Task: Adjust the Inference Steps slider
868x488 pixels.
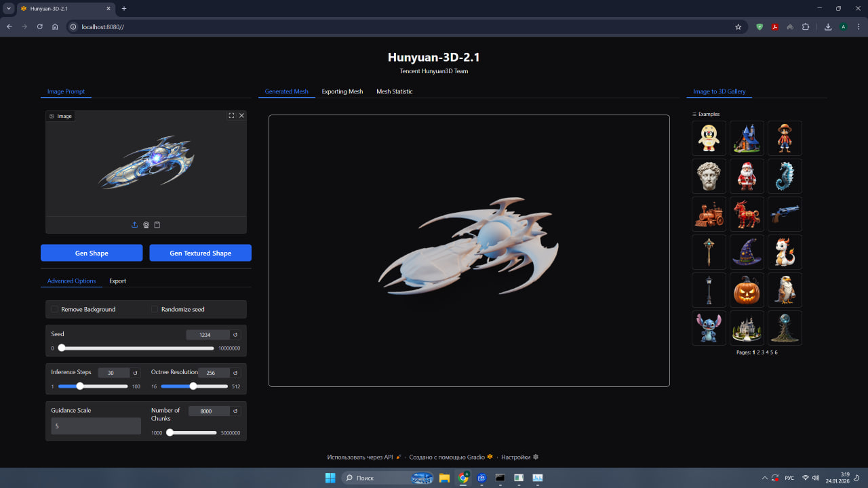Action: pos(93,386)
